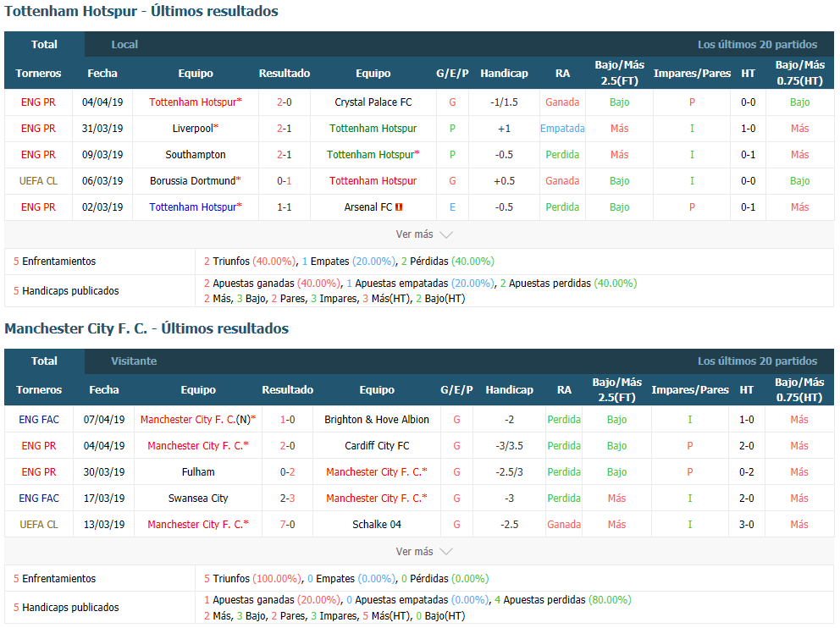The width and height of the screenshot is (840, 628).
Task: Click Empatada in Liverpool row
Action: [x=562, y=129]
